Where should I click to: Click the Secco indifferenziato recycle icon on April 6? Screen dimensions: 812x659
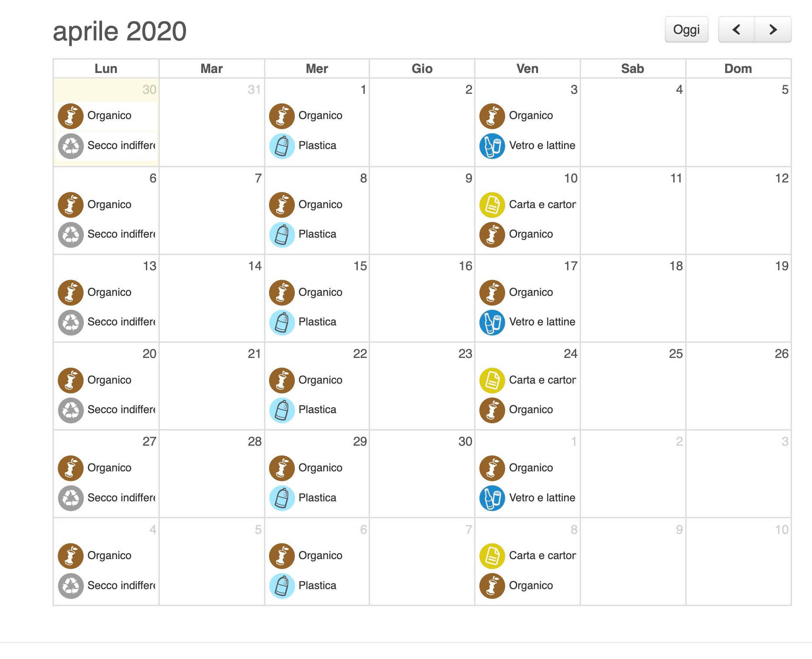(x=71, y=235)
